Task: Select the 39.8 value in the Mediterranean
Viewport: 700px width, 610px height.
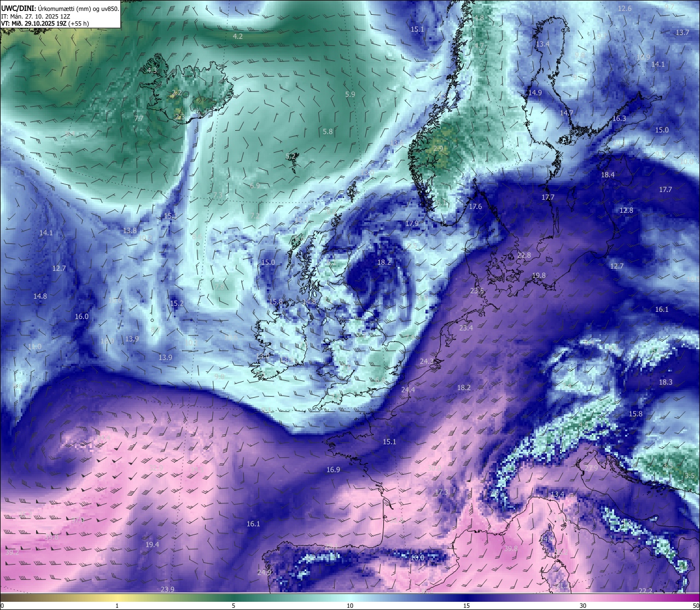Action: 511,548
